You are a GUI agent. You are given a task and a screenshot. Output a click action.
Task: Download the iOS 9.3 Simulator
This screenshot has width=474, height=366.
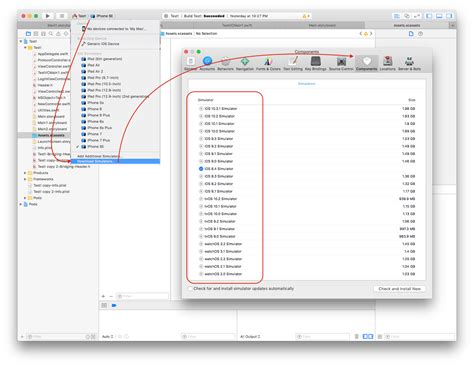tap(201, 139)
